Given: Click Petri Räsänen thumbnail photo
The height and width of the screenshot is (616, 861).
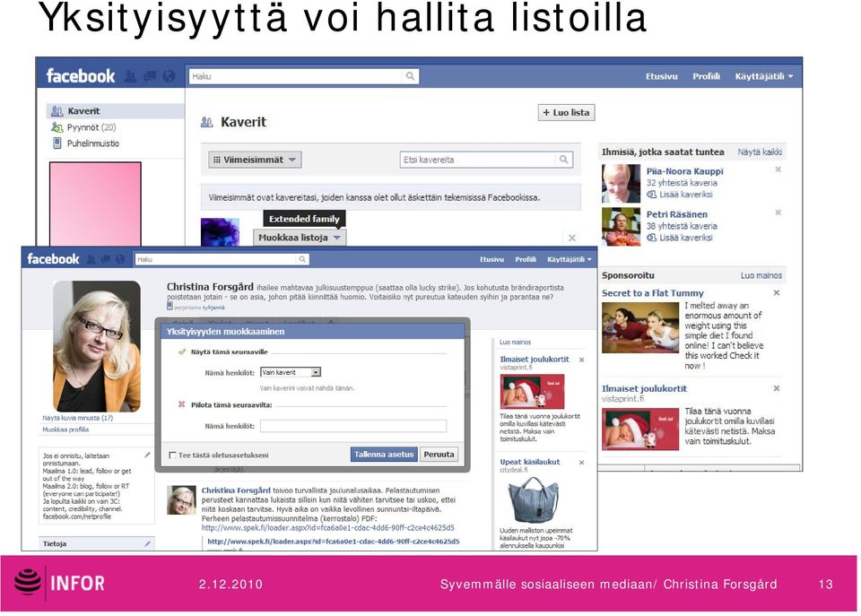Looking at the screenshot, I should coord(621,226).
